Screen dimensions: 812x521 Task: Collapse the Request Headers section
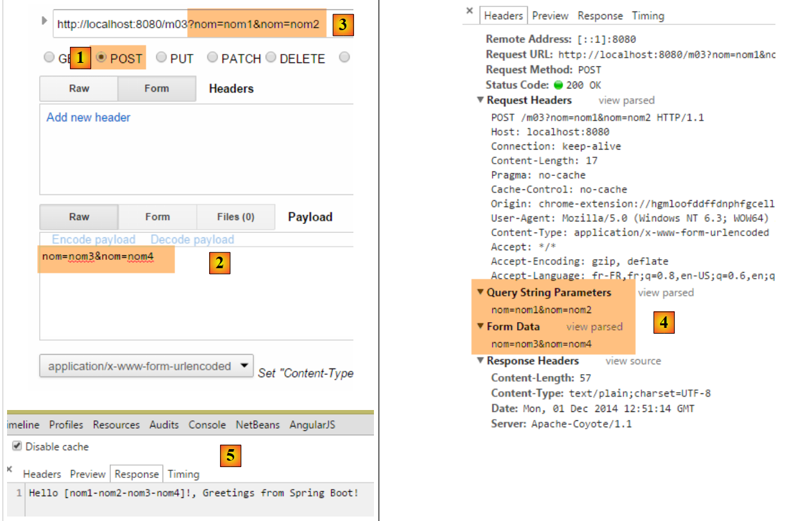pos(480,101)
